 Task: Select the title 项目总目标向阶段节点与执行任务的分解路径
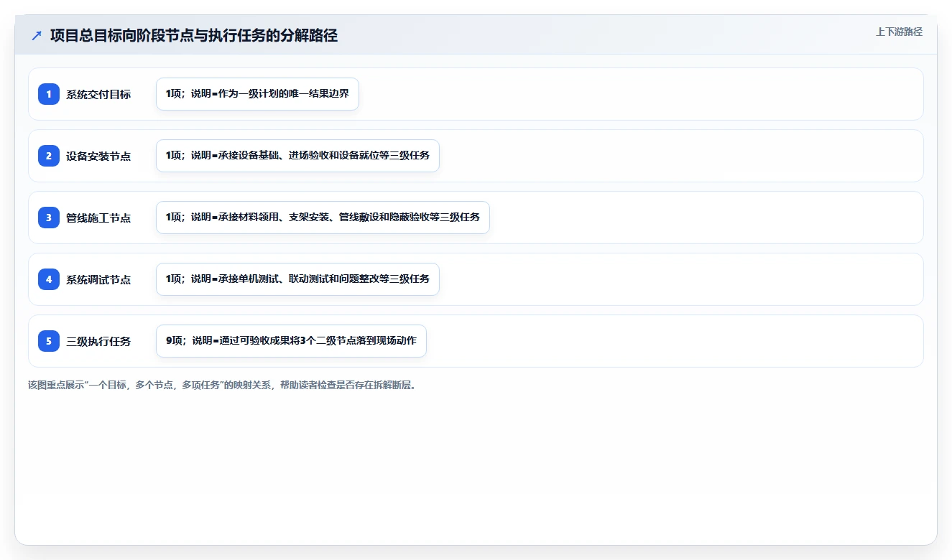(194, 36)
